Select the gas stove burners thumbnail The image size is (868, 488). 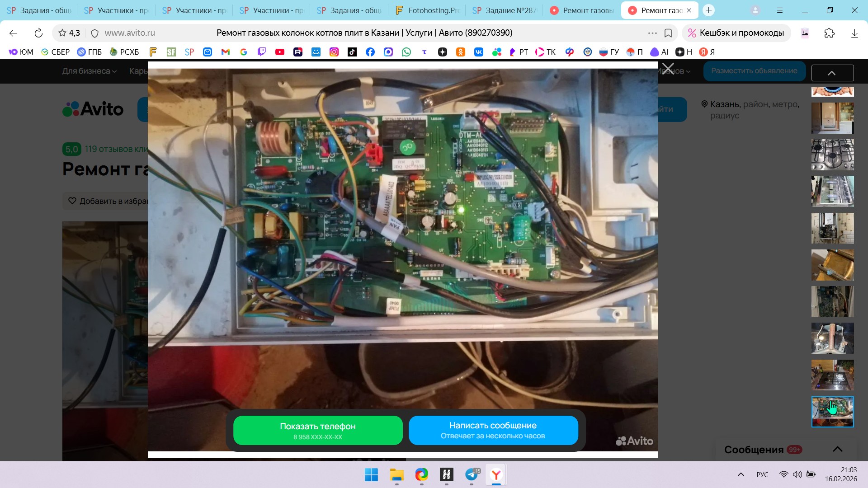[832, 155]
